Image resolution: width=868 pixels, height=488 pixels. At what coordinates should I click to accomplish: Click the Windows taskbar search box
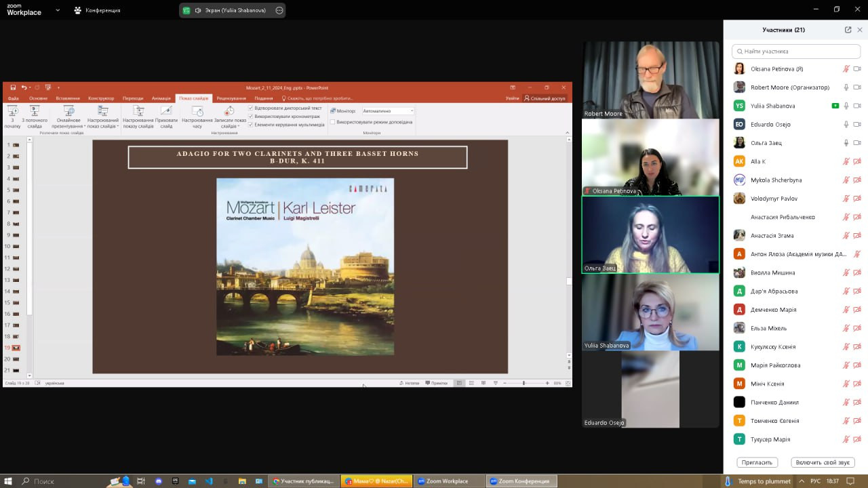[61, 481]
